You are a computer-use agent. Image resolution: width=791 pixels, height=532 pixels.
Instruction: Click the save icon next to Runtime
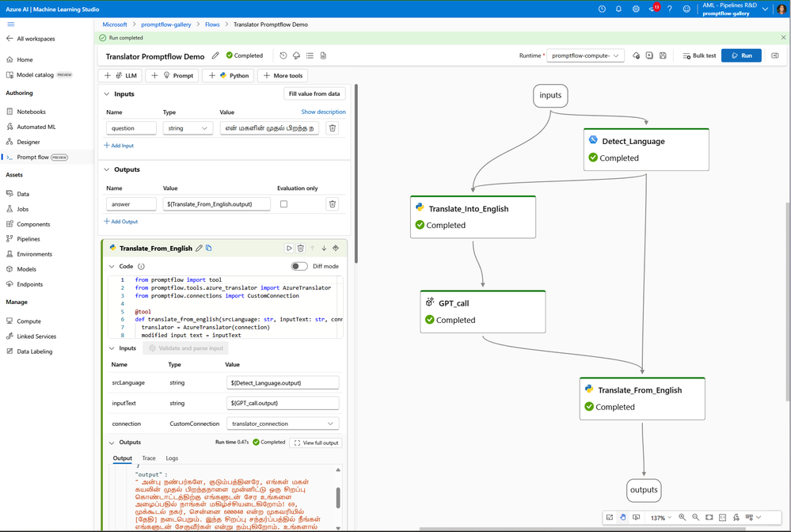(663, 55)
